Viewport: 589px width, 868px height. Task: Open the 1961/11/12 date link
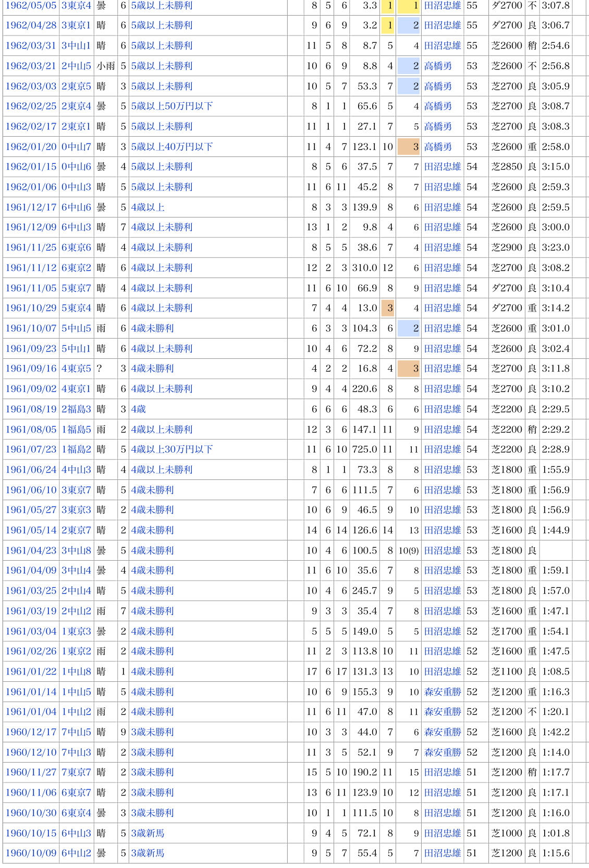pyautogui.click(x=31, y=268)
